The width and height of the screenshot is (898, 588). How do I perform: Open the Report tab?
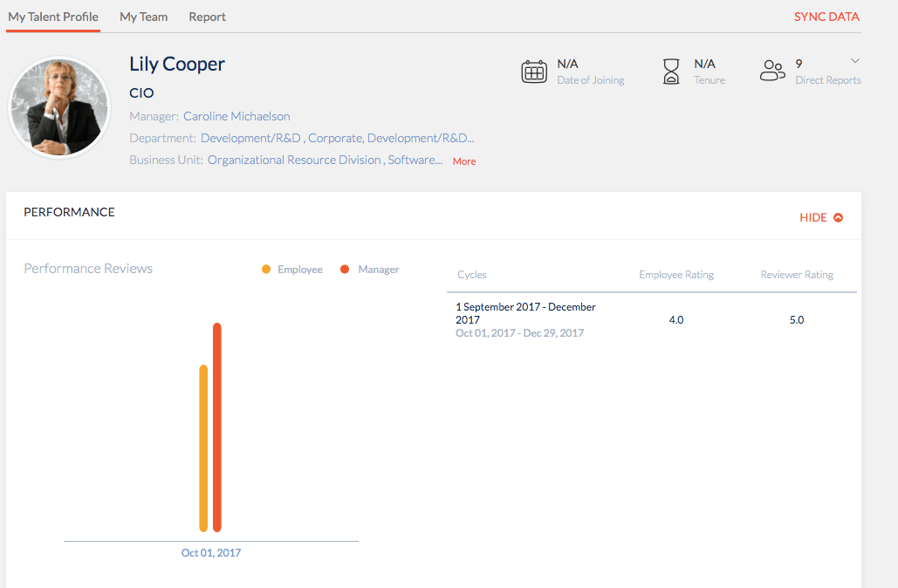208,17
